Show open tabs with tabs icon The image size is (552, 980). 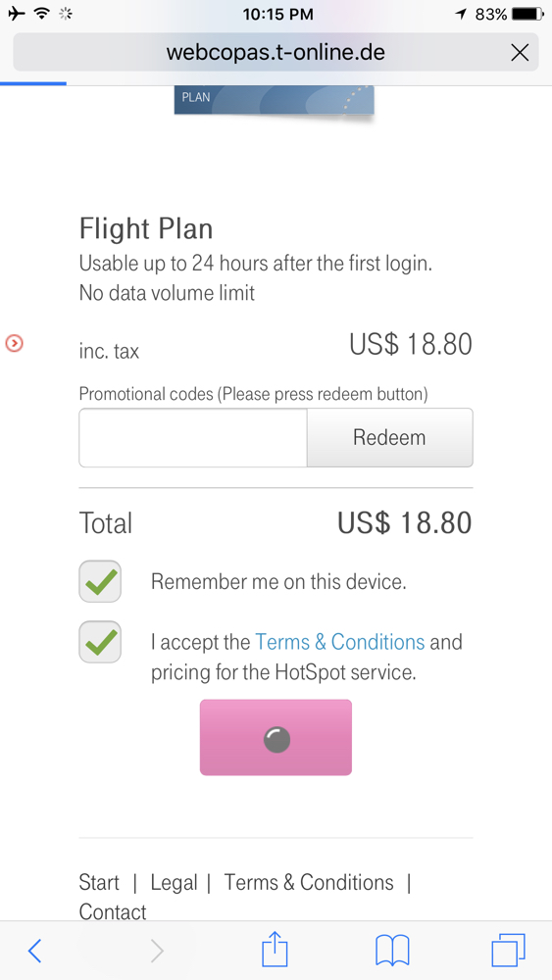click(x=509, y=950)
